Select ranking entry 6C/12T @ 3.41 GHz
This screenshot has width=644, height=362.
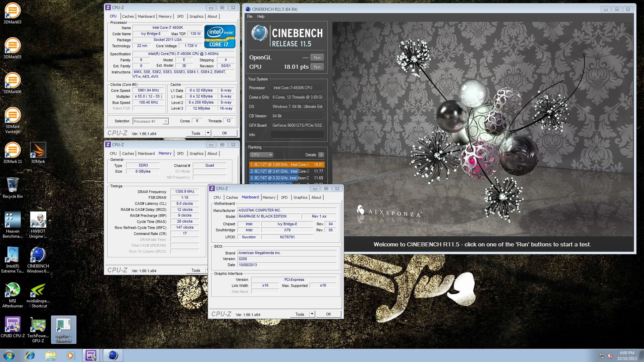[x=287, y=171]
